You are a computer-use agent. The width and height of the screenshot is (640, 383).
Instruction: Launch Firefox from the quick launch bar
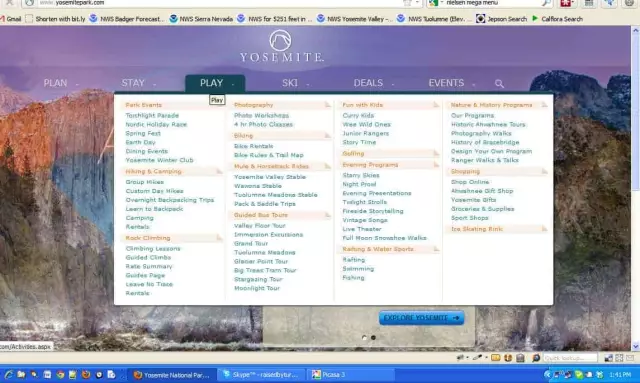coord(86,374)
